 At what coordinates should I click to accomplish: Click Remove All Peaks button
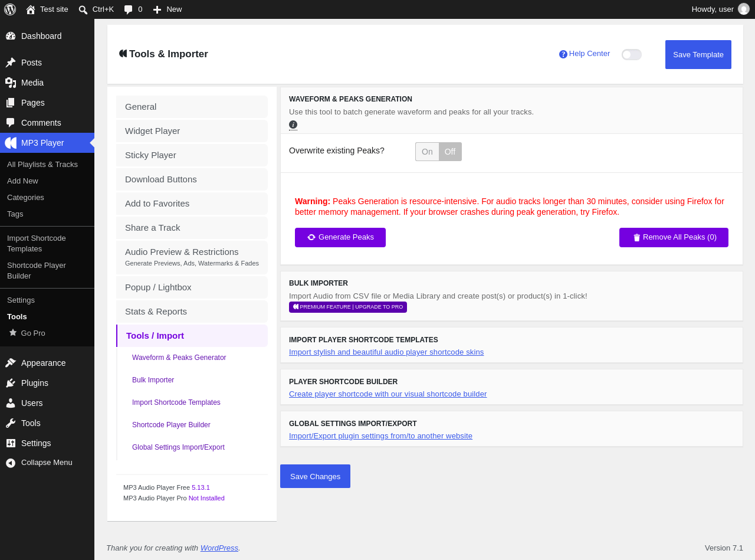point(674,237)
